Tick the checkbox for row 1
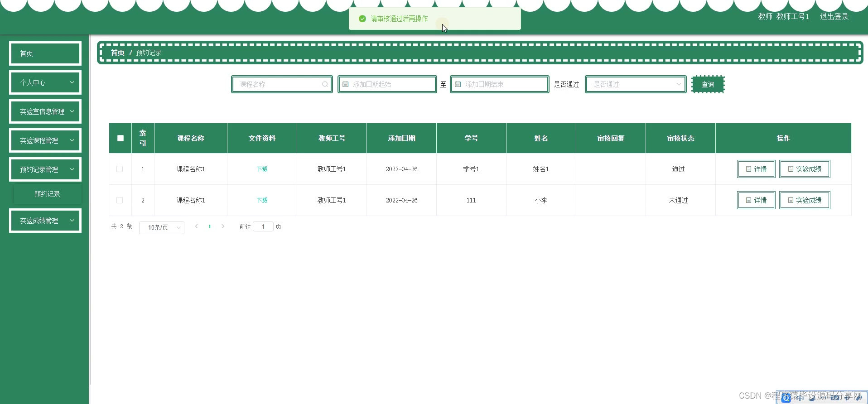The width and height of the screenshot is (868, 404). (120, 169)
